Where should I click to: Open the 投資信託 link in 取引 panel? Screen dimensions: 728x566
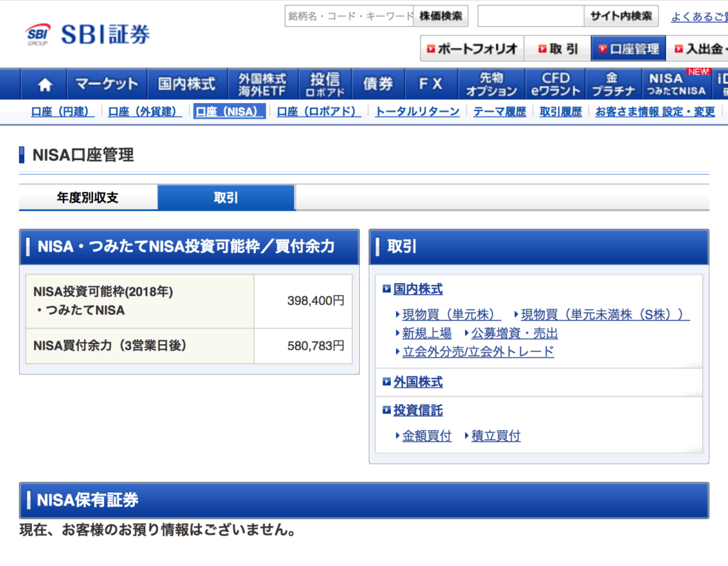[418, 410]
